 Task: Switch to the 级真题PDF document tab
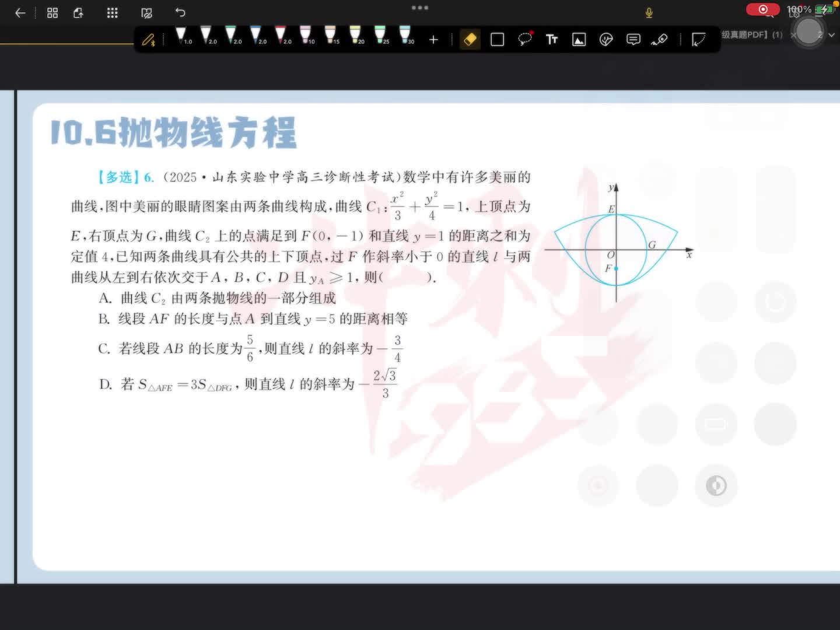[751, 35]
